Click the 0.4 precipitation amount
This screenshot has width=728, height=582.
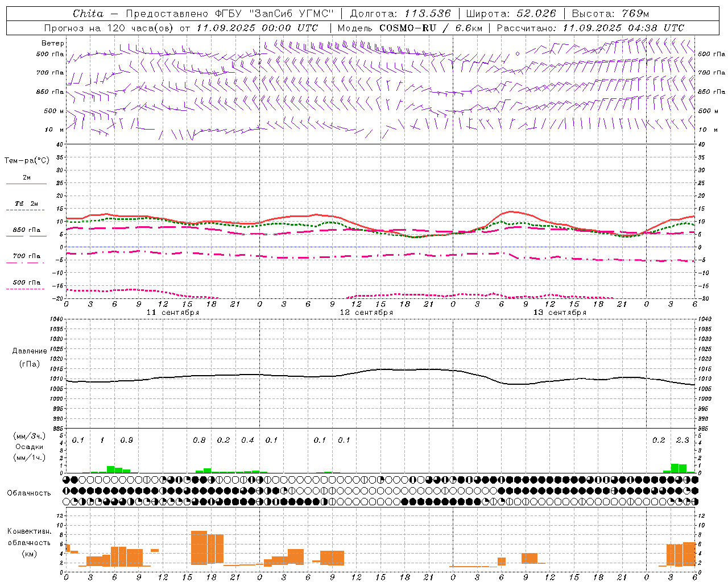[x=247, y=440]
